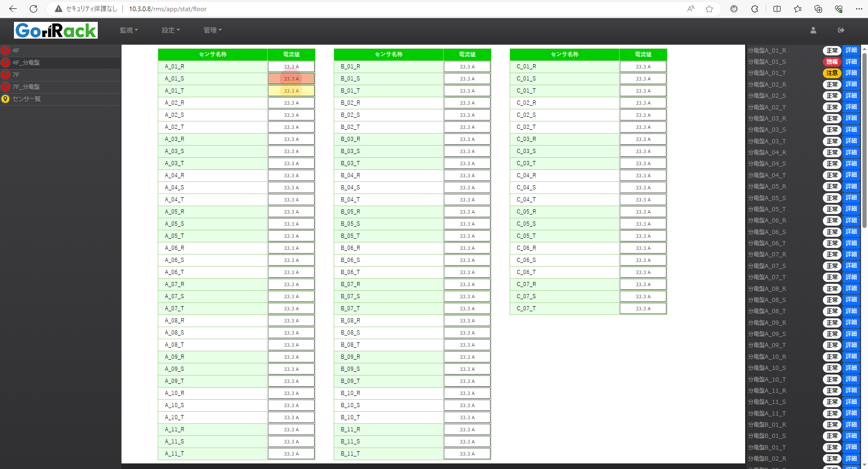Click sensor name B_01_R
Image resolution: width=868 pixels, height=469 pixels.
350,67
